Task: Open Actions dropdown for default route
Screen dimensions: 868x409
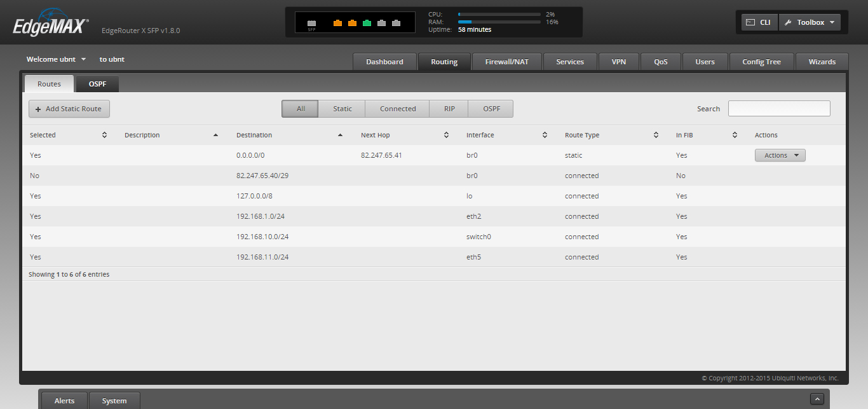Action: pos(780,155)
